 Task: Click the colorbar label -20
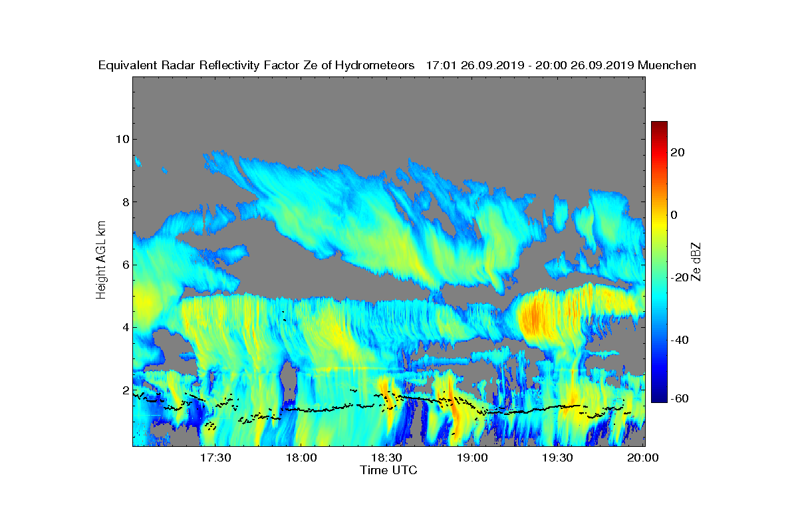(680, 277)
